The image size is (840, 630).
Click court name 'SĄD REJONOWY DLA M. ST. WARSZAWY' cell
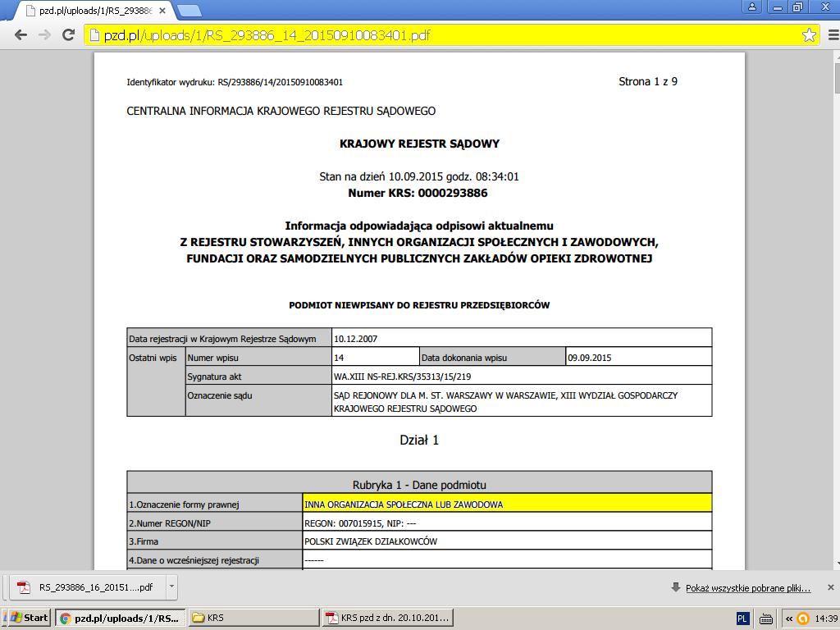pyautogui.click(x=522, y=401)
